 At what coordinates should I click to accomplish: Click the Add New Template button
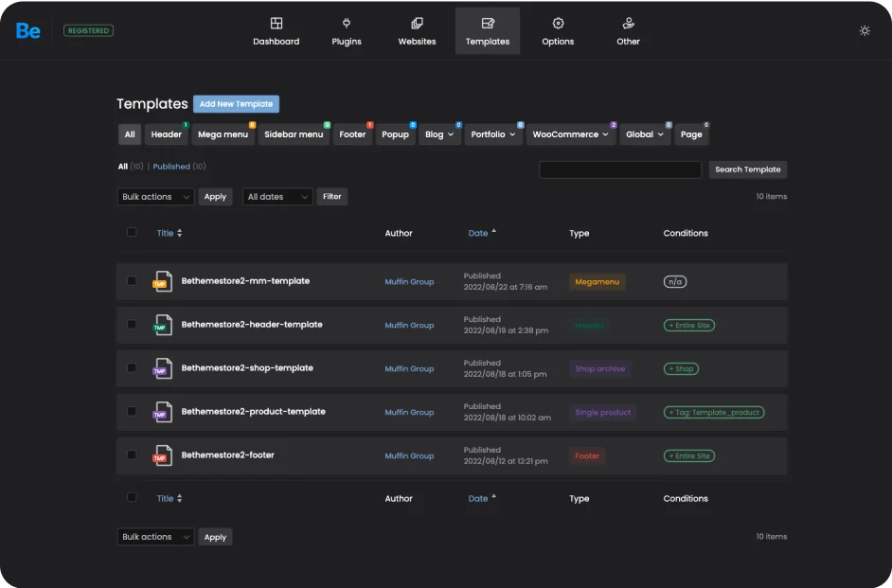[236, 104]
